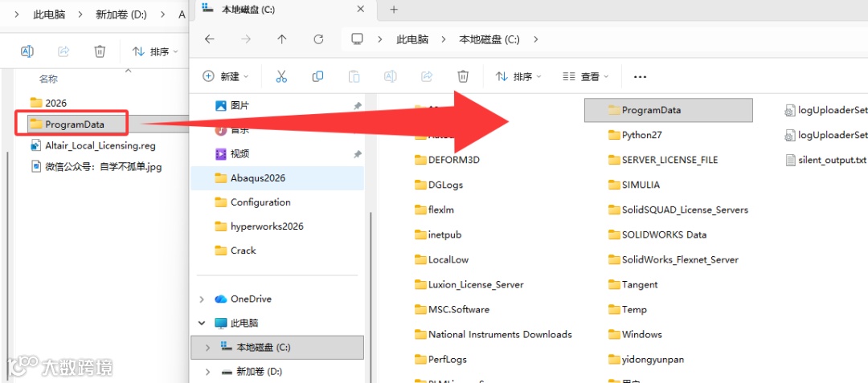The image size is (868, 383).
Task: Open the Sort (排序) dropdown in front window
Action: point(518,77)
